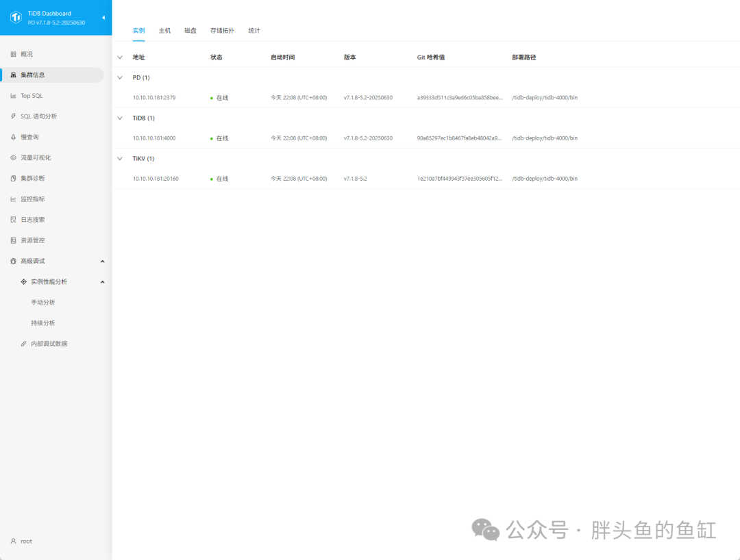Select address 10.10.10.181:2379
The width and height of the screenshot is (740, 560).
[x=154, y=98]
